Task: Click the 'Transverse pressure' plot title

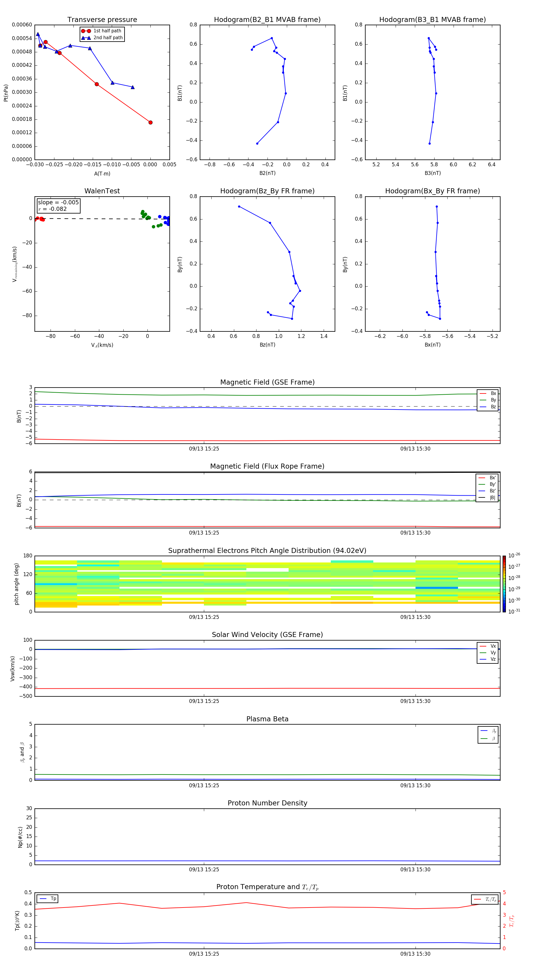Action: pyautogui.click(x=102, y=20)
